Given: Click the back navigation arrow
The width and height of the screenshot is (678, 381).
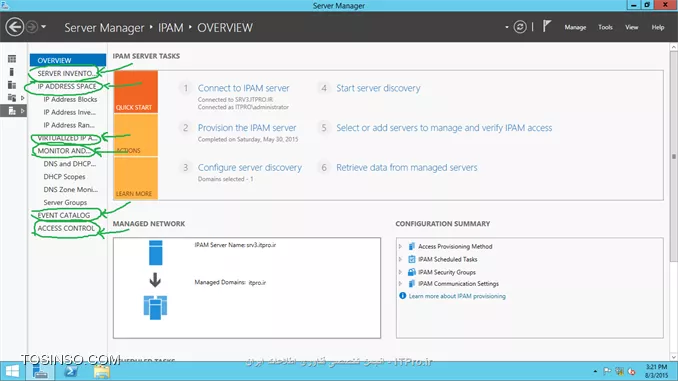Looking at the screenshot, I should [x=15, y=27].
